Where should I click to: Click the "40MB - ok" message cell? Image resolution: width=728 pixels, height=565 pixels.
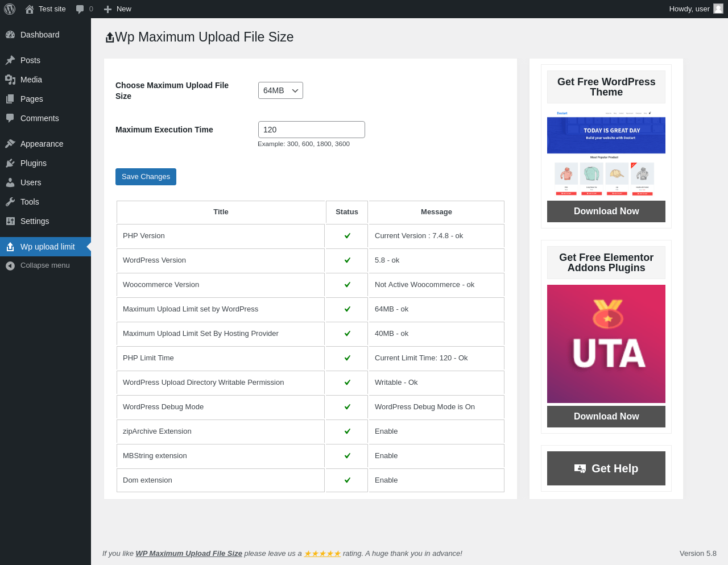point(436,334)
